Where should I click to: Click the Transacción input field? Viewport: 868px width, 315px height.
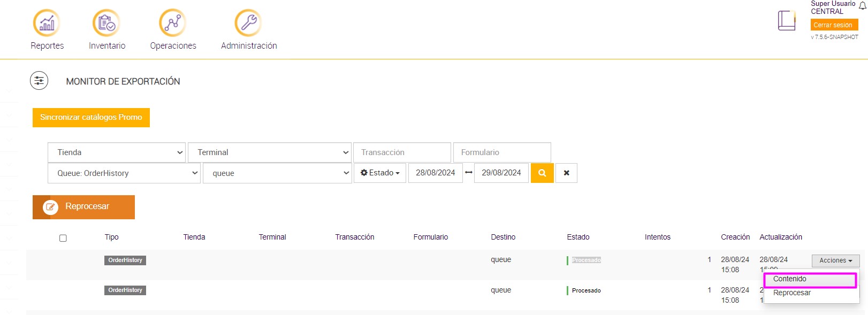point(401,152)
